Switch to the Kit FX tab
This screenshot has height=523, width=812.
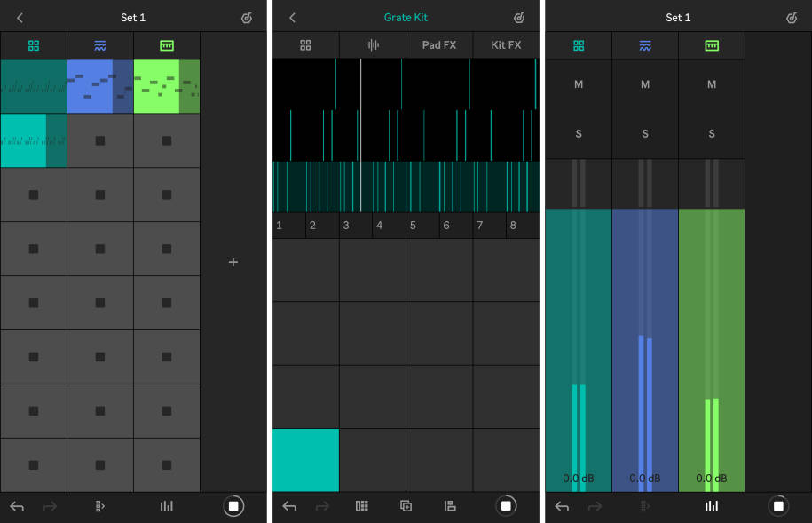[505, 44]
